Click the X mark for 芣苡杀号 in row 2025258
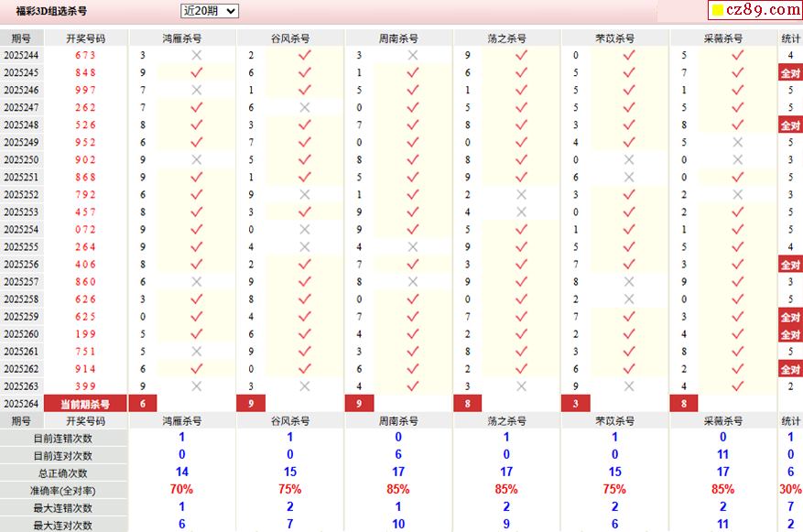Viewport: 803px width, 532px height. [x=629, y=299]
